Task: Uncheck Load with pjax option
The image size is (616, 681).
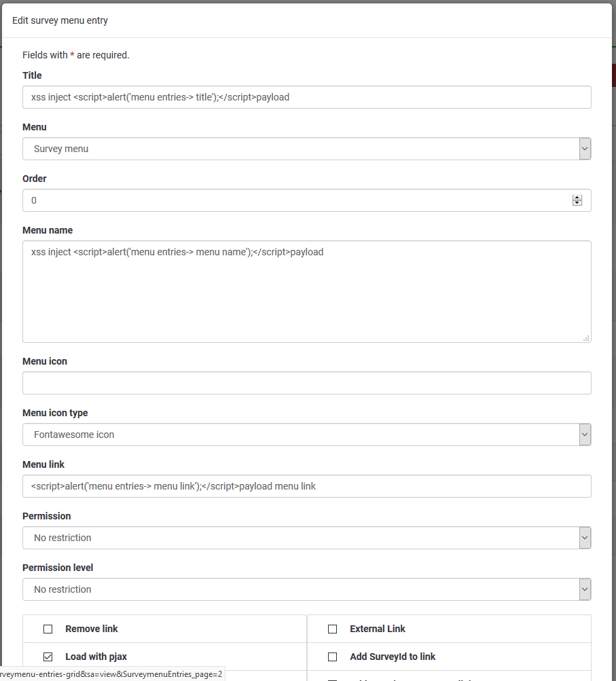Action: [x=48, y=657]
